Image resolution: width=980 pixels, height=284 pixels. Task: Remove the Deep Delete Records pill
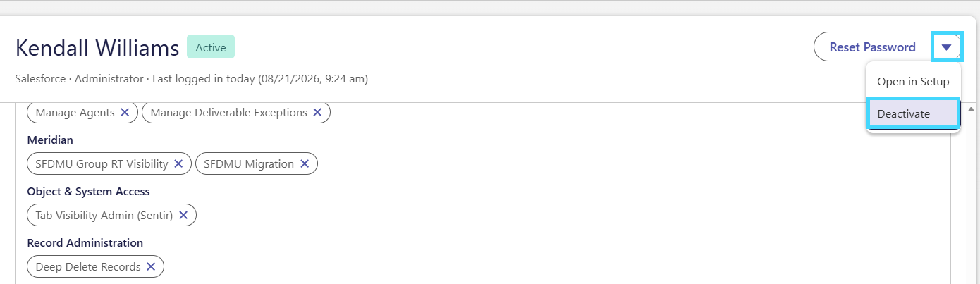[151, 266]
